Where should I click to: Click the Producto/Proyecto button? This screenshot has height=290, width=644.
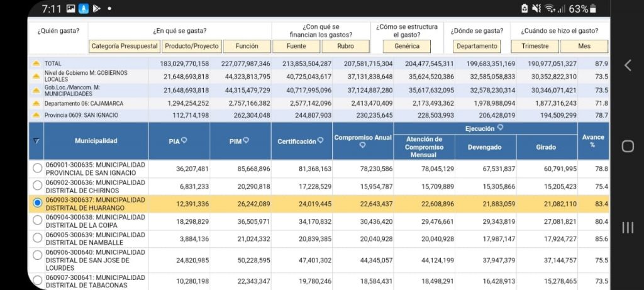[x=192, y=46]
